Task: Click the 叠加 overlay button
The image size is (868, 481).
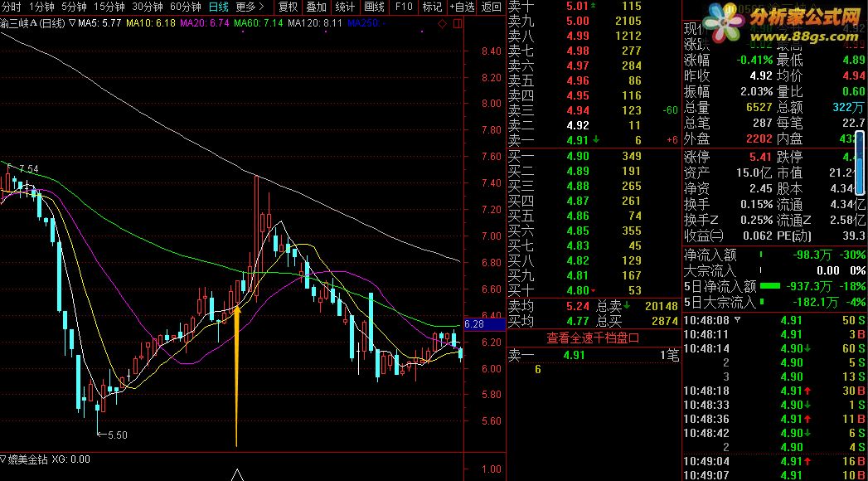Action: coord(316,7)
